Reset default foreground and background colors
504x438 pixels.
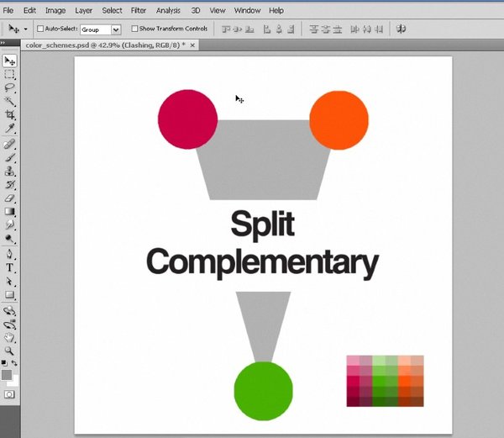click(4, 363)
